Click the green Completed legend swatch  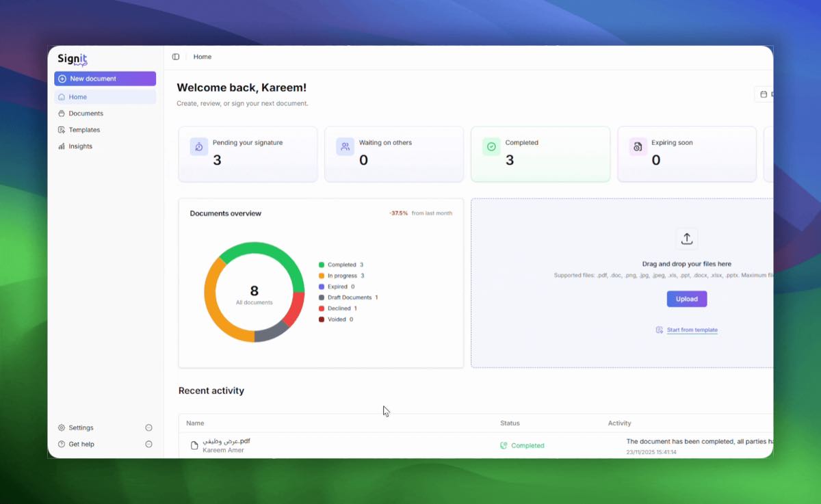coord(322,265)
